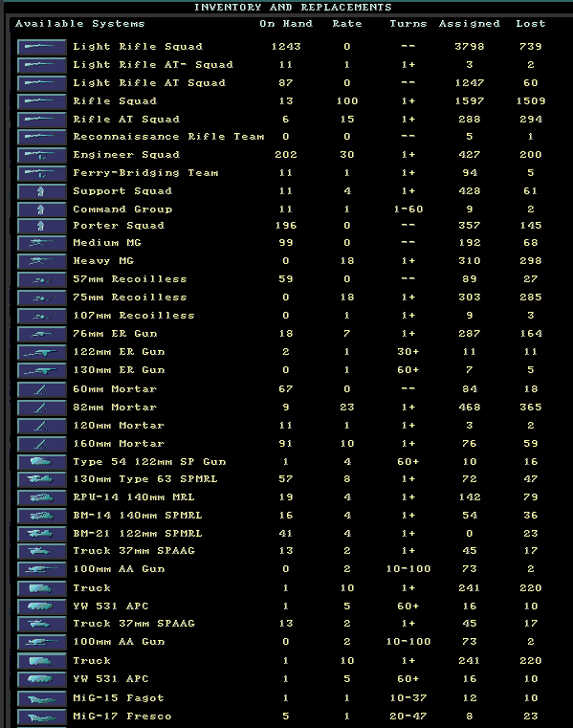Click the Engineer Squad name
The width and height of the screenshot is (573, 728).
point(126,155)
